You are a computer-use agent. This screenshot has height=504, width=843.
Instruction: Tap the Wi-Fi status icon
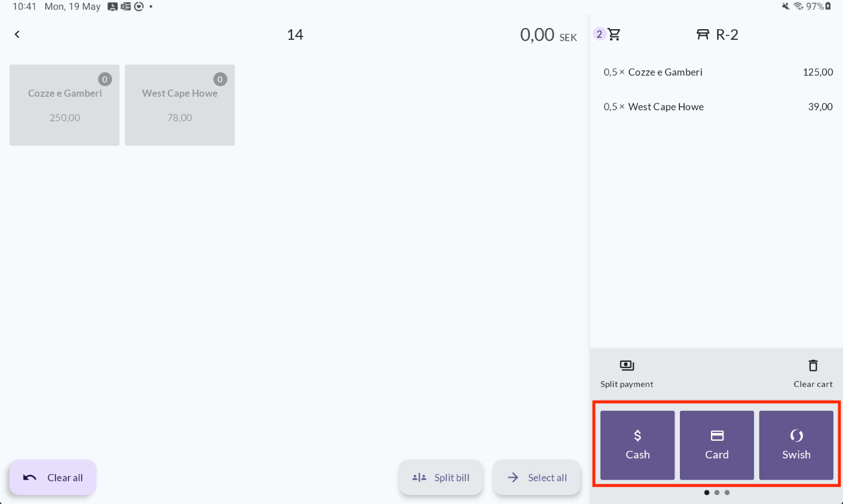click(x=798, y=6)
